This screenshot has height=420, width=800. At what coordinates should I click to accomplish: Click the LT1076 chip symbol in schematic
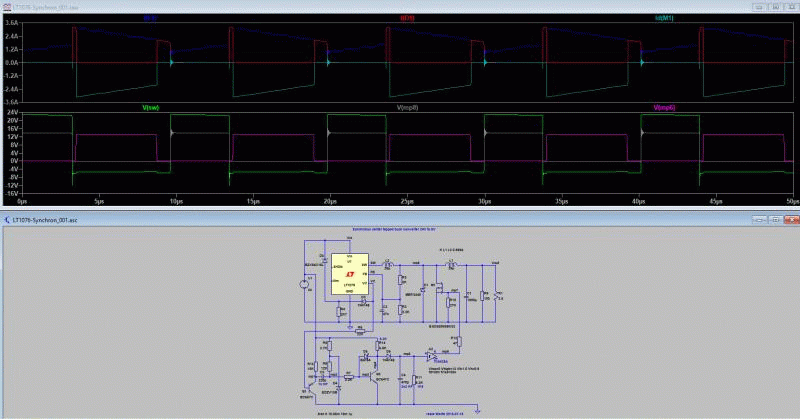(x=349, y=274)
